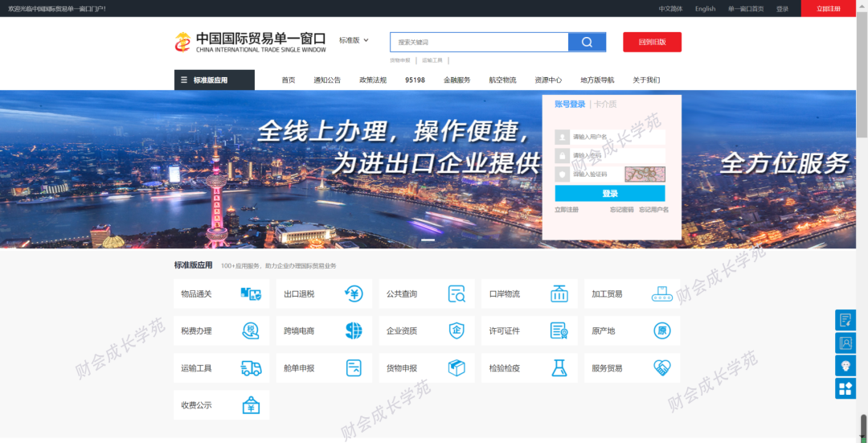Open the 通知公告 menu item
This screenshot has height=443, width=868.
click(327, 80)
